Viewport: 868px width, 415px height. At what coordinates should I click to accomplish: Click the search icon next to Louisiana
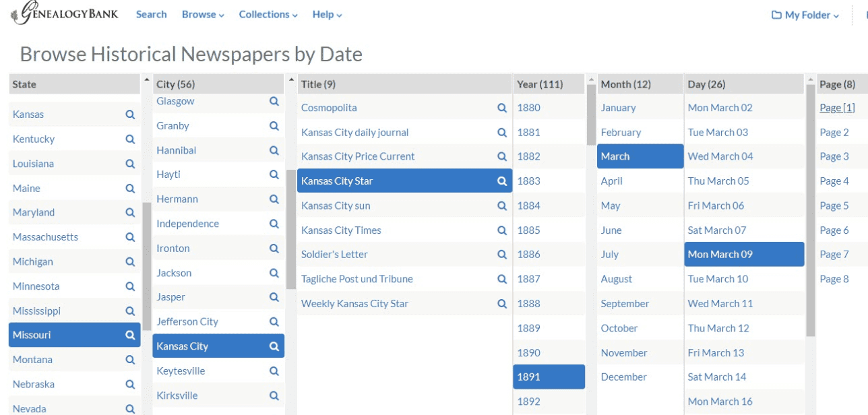point(130,164)
